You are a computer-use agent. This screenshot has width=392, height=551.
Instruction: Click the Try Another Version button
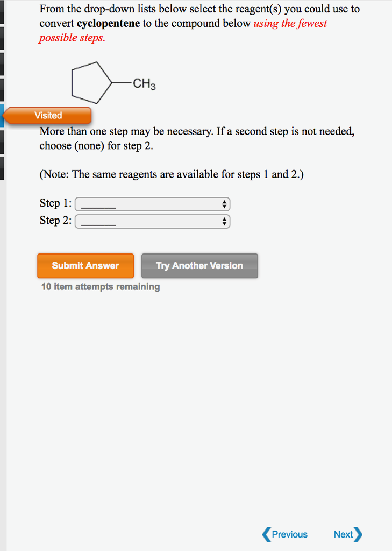point(199,266)
